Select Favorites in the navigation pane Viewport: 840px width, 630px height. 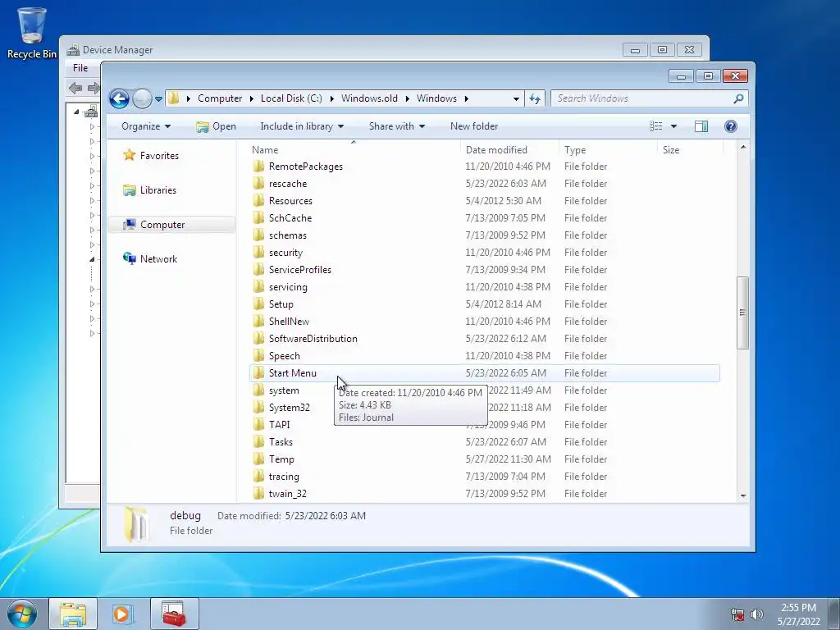159,156
